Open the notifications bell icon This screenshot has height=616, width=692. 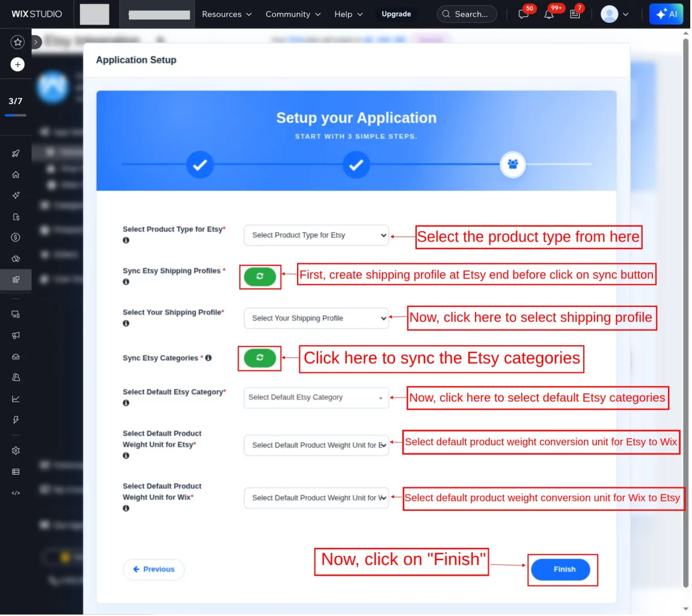[x=548, y=14]
